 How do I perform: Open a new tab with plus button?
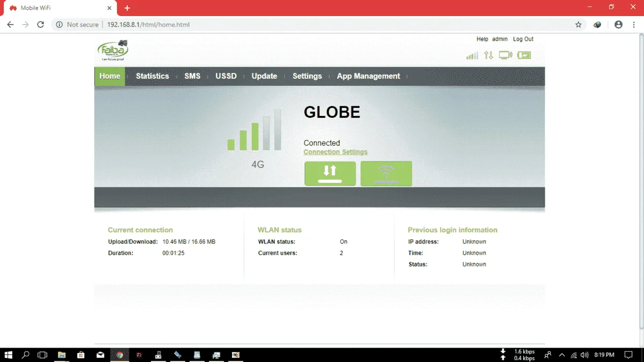click(x=127, y=8)
